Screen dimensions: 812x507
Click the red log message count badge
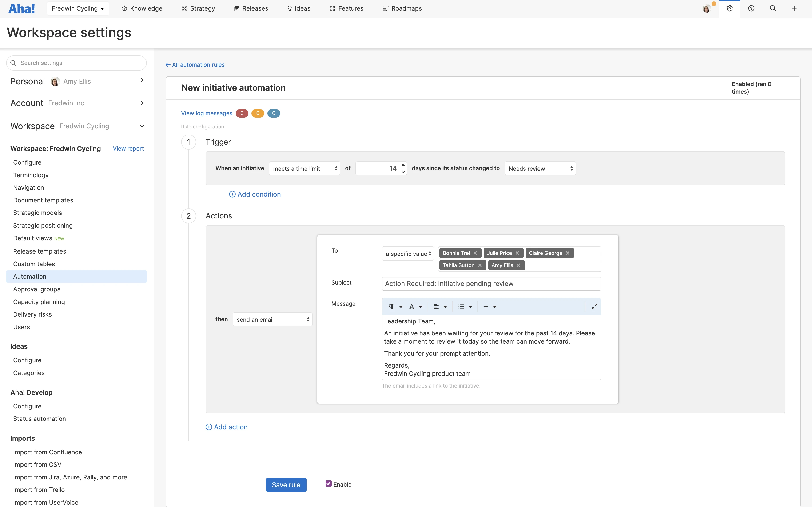242,113
